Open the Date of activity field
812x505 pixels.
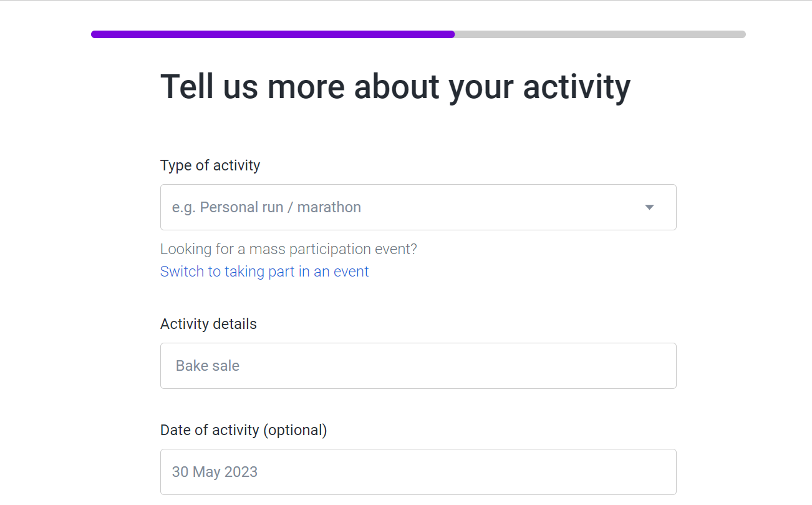pyautogui.click(x=418, y=472)
